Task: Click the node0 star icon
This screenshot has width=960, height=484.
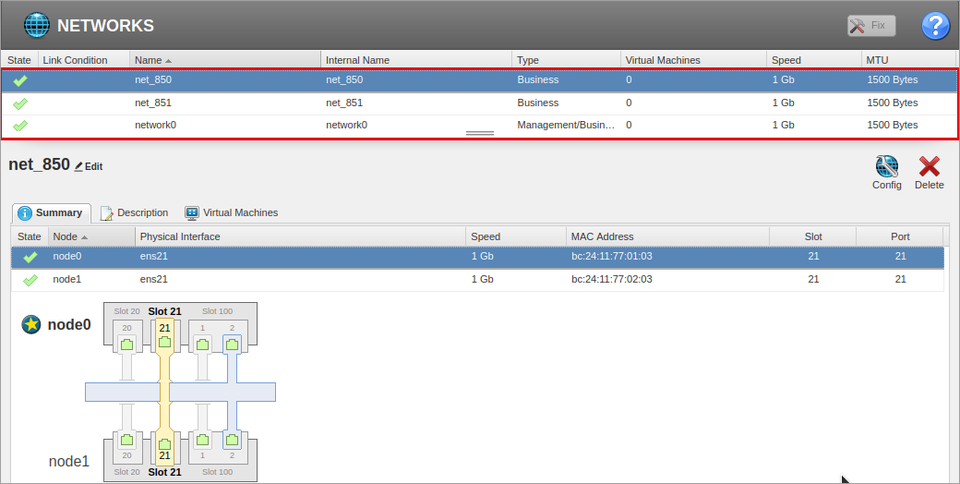Action: (x=31, y=324)
